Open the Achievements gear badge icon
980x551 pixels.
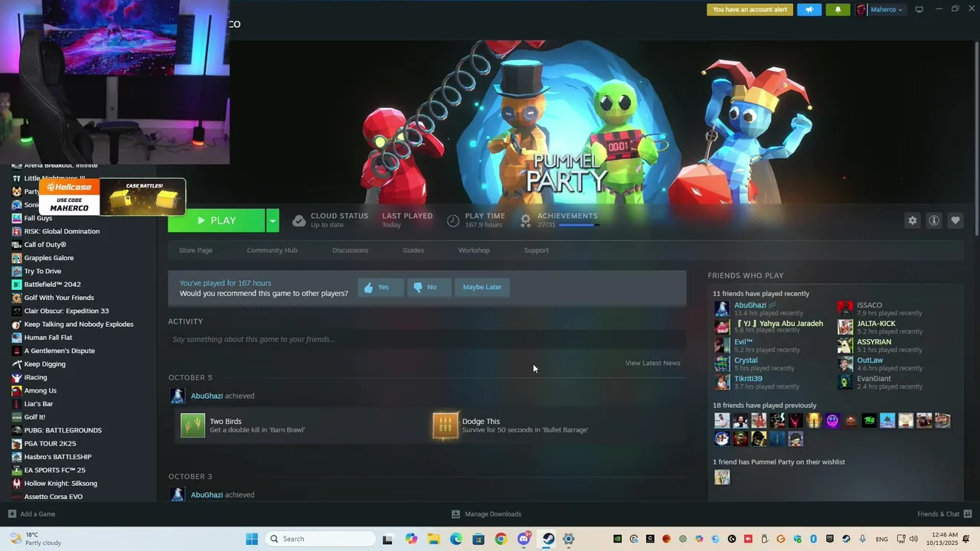525,220
